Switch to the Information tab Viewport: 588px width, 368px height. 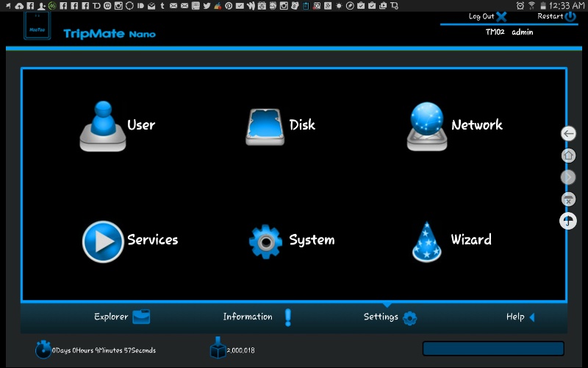pyautogui.click(x=257, y=317)
